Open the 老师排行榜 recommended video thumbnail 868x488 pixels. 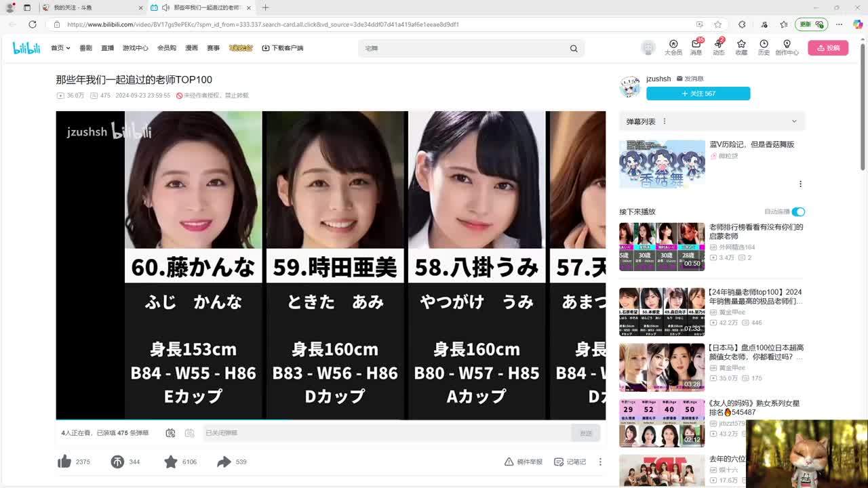(x=662, y=247)
